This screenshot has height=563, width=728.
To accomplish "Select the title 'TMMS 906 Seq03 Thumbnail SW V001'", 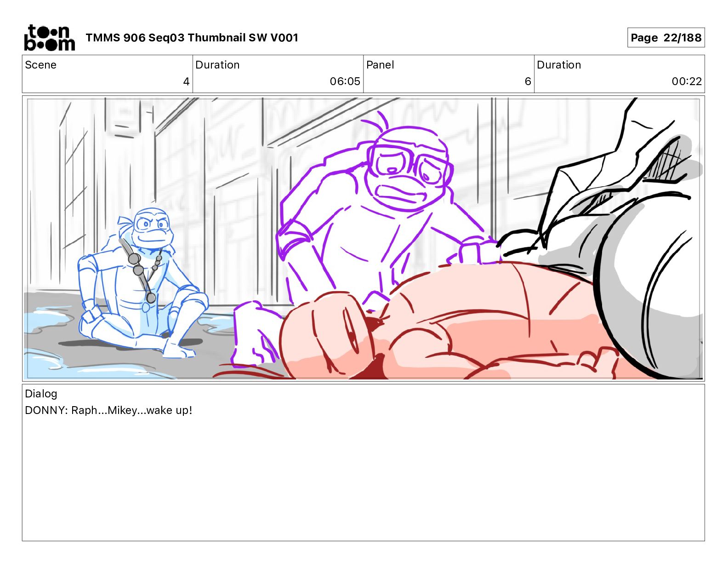I will point(192,38).
